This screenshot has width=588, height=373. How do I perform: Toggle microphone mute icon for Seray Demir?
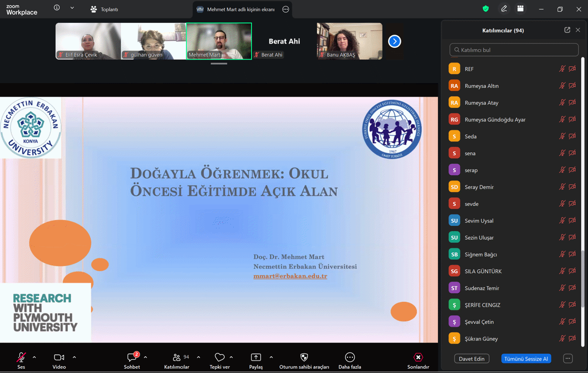[562, 187]
